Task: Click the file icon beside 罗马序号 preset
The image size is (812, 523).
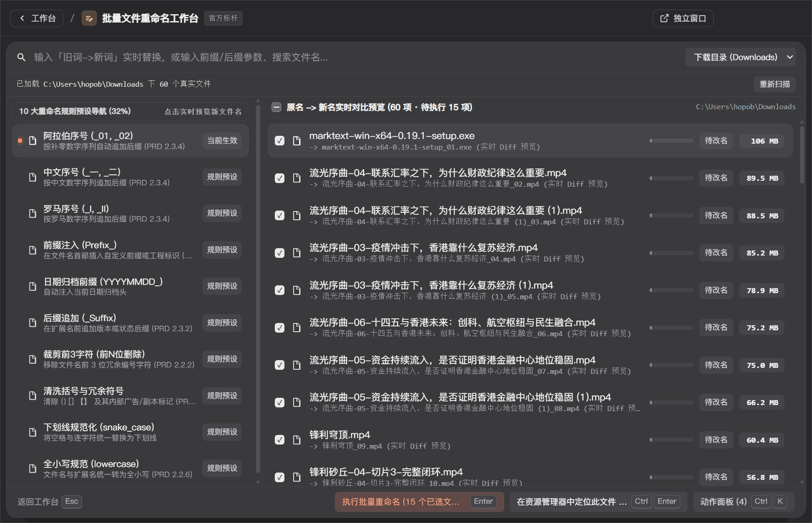Action: [x=33, y=213]
